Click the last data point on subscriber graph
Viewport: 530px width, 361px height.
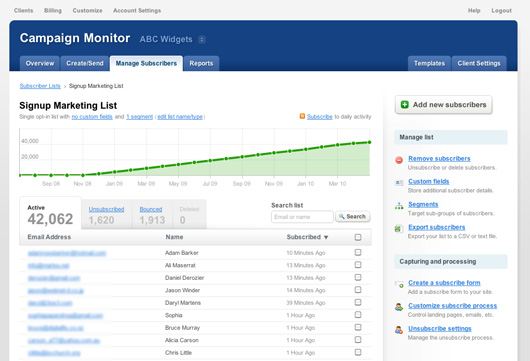coord(369,142)
